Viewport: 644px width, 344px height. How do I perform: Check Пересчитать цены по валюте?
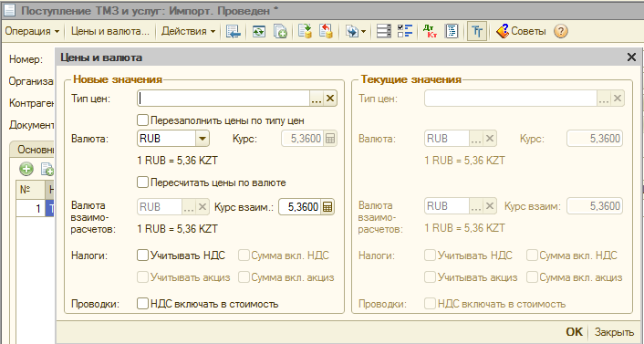[142, 182]
